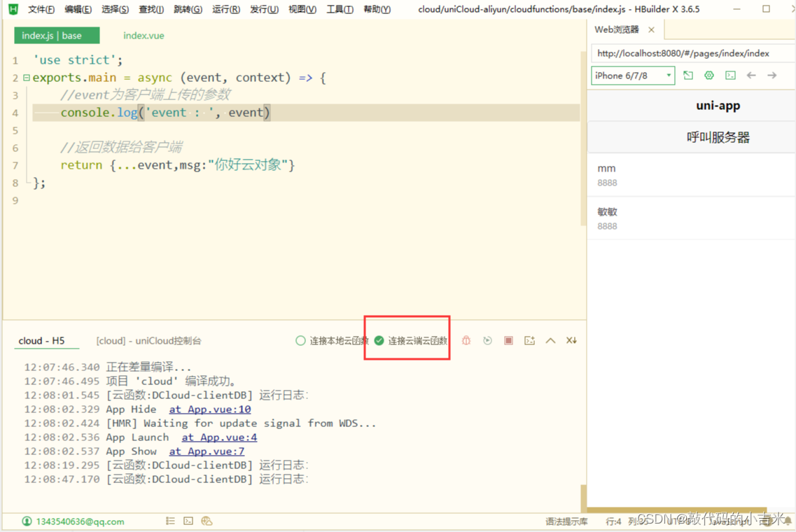Switch to index.vue editor tab
This screenshot has width=796, height=532.
[144, 36]
